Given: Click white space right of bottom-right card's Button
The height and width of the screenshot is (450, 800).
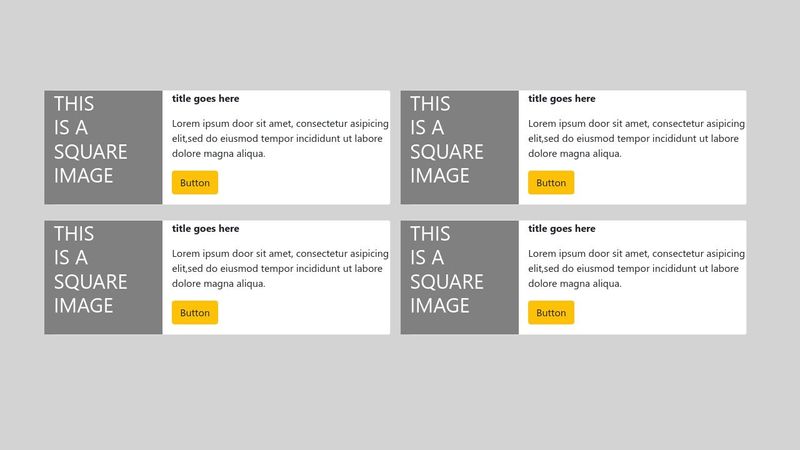Looking at the screenshot, I should point(656,313).
